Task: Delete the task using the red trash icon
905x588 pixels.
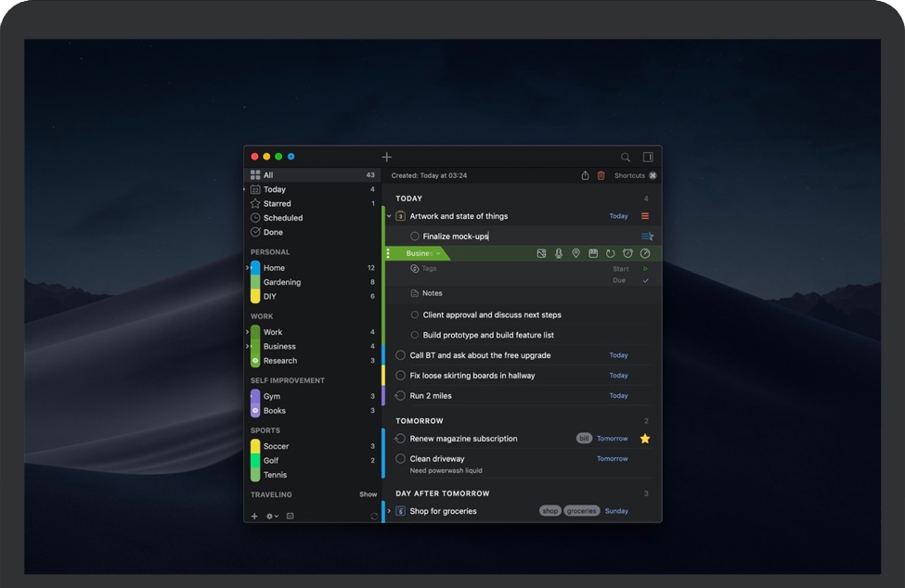Action: click(601, 175)
